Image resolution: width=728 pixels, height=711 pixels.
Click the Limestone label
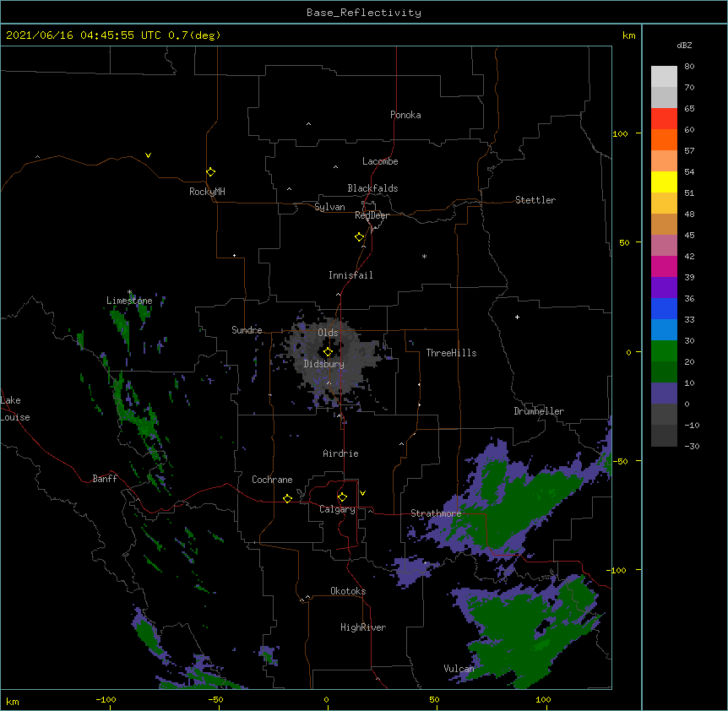pyautogui.click(x=129, y=301)
